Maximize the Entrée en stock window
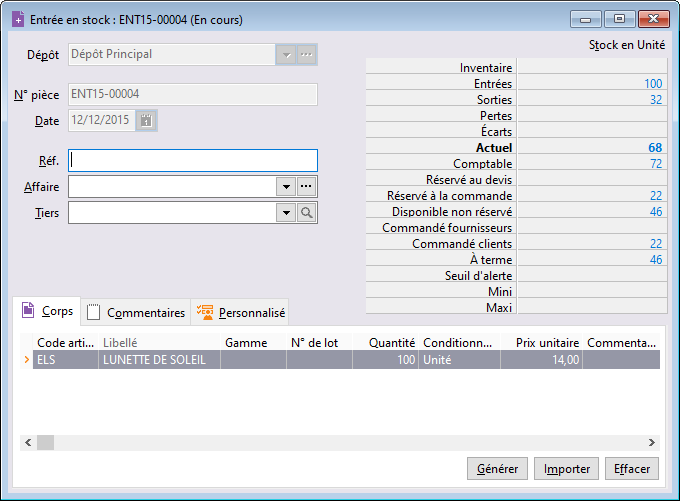 (619, 20)
